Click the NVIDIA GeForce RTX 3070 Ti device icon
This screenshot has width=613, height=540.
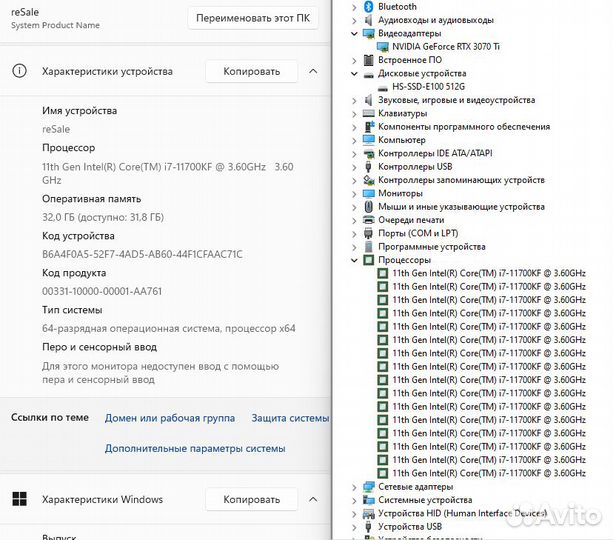point(383,47)
